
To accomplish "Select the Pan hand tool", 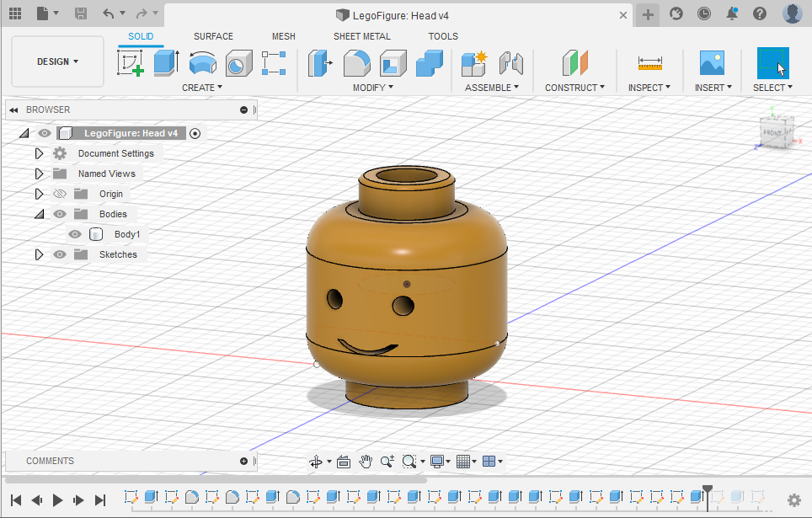I will point(366,461).
